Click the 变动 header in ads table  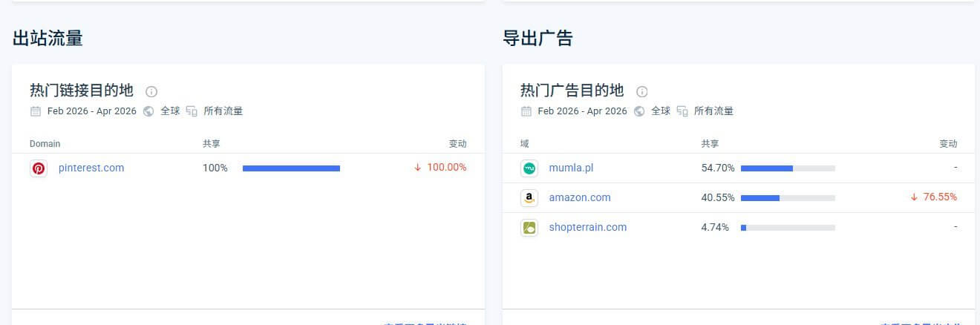[949, 144]
